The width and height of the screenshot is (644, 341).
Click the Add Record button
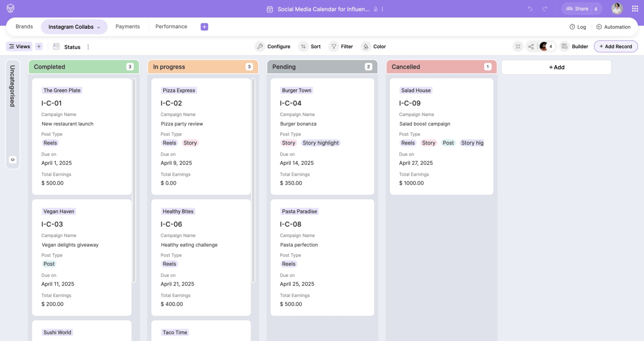616,46
